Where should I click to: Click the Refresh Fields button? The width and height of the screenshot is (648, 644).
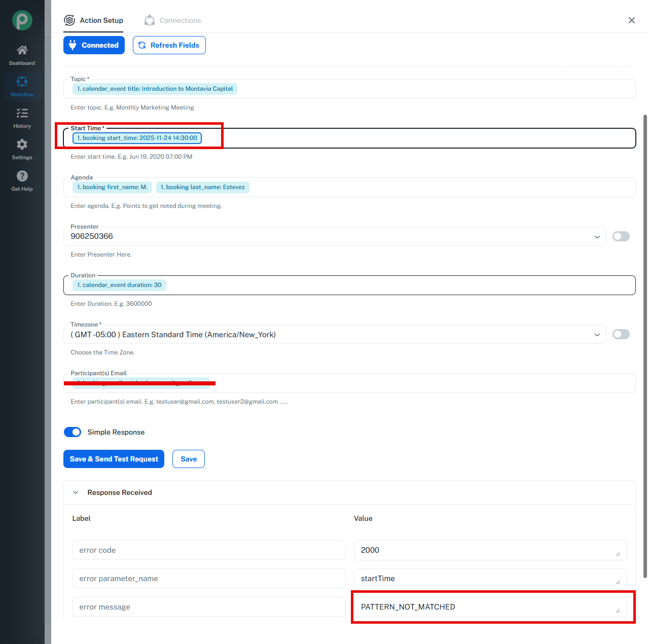tap(169, 45)
